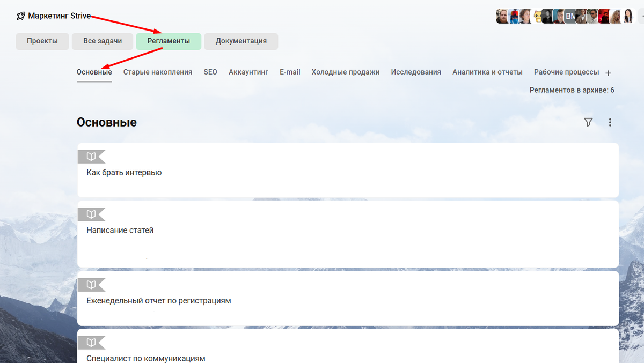Switch to the Документация tab

240,41
